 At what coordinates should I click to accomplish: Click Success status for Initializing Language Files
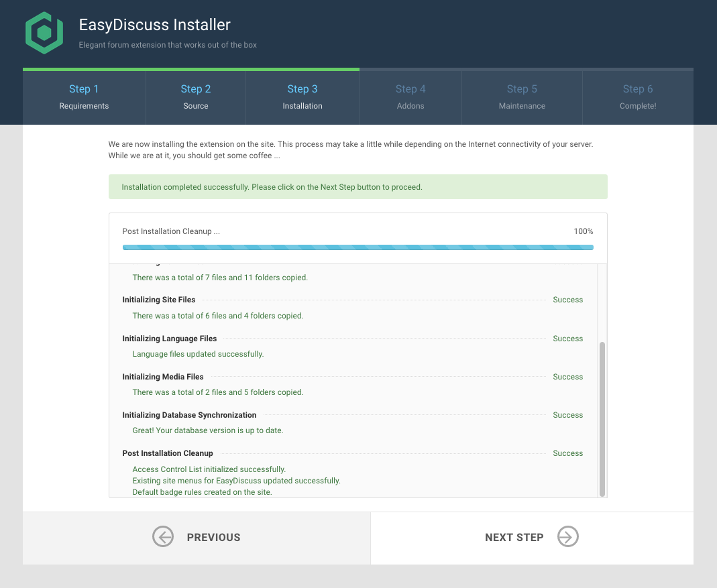click(568, 339)
